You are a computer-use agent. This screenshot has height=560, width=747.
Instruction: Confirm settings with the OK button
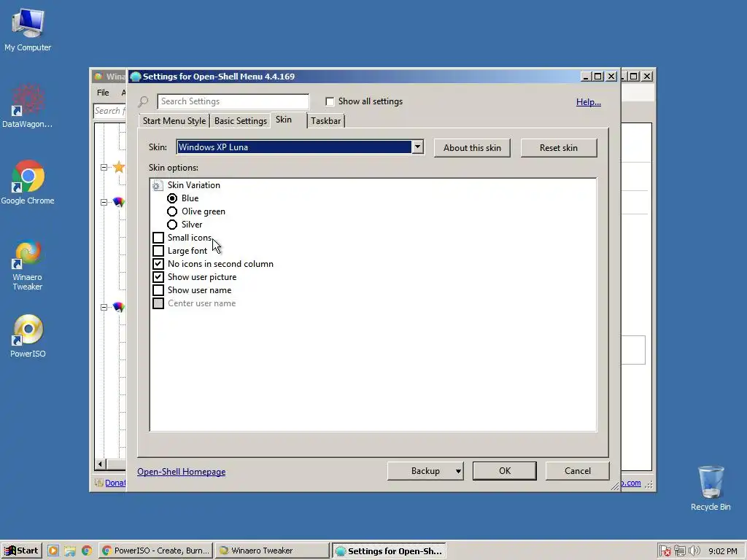click(505, 471)
